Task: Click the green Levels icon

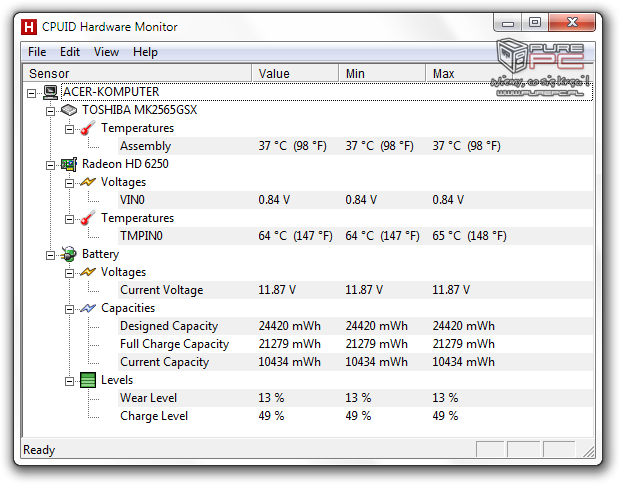Action: (88, 380)
